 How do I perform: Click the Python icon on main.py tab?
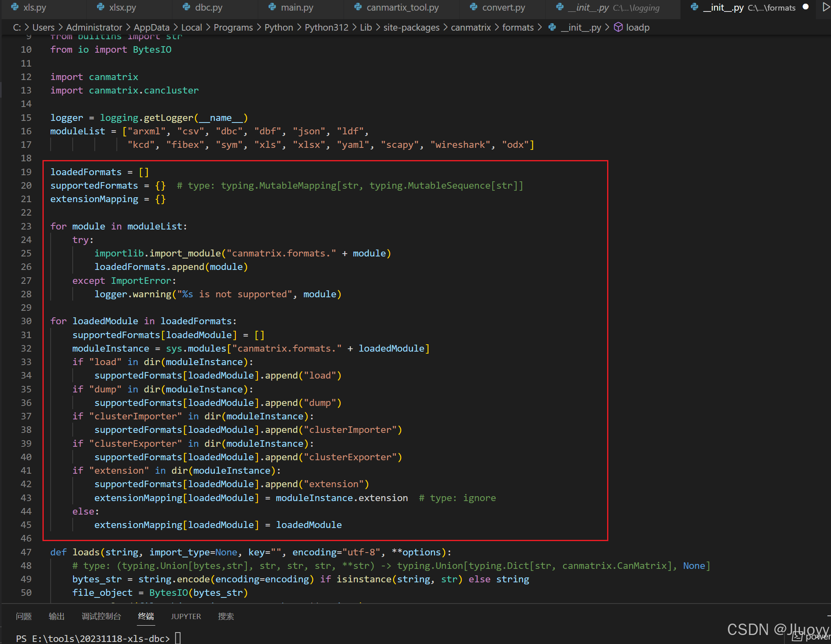[x=272, y=7]
